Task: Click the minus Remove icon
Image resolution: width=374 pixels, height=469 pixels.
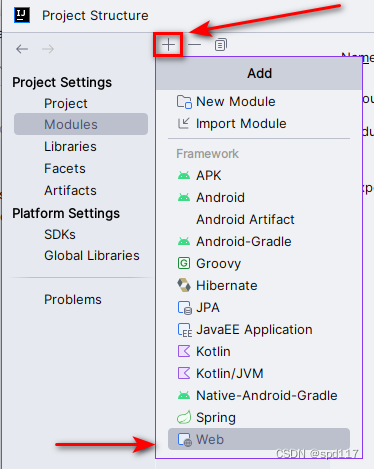Action: pyautogui.click(x=195, y=45)
